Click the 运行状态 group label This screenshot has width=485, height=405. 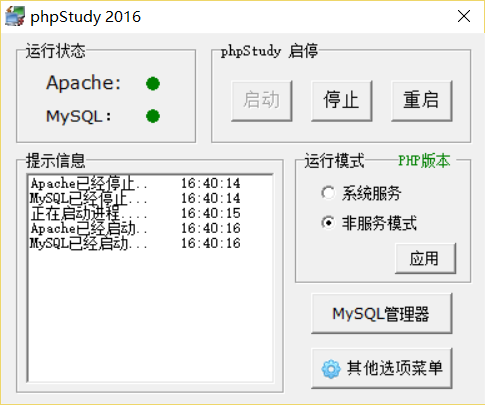pyautogui.click(x=56, y=51)
